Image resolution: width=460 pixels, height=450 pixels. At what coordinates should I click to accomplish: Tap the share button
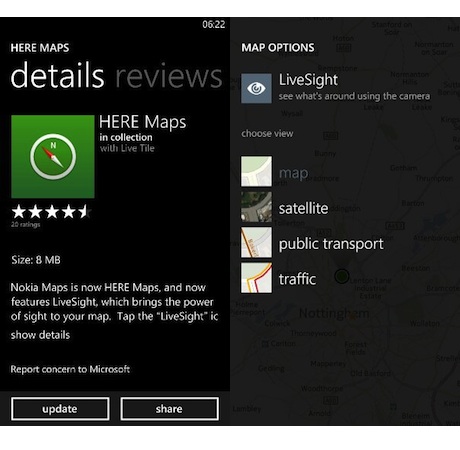pos(169,409)
